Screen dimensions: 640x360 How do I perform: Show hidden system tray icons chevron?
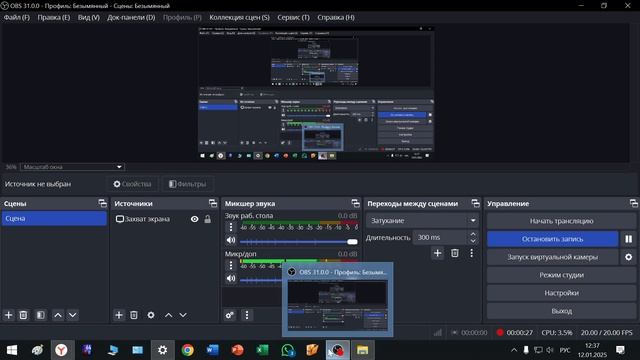514,350
